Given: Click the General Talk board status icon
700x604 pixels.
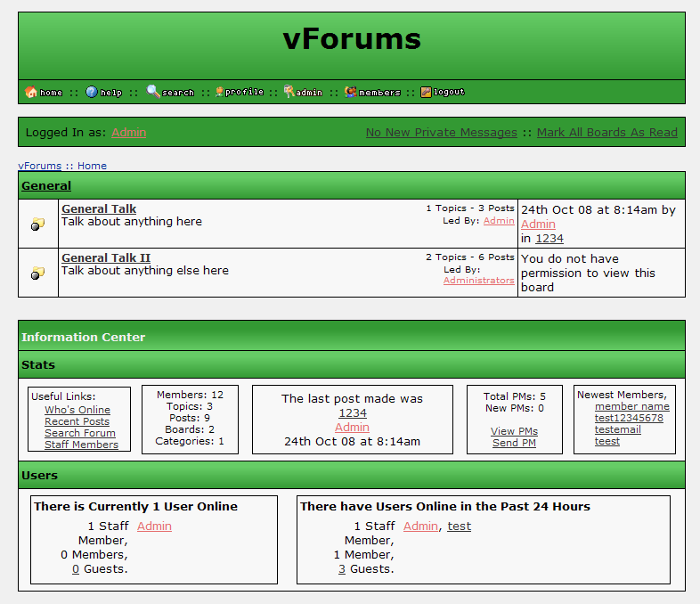Looking at the screenshot, I should coord(38,224).
